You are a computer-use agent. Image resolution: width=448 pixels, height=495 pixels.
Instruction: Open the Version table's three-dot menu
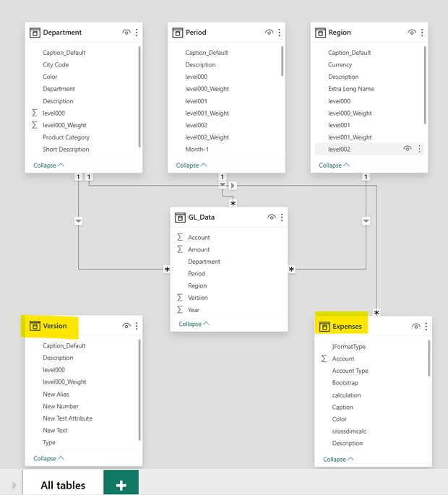pyautogui.click(x=137, y=326)
